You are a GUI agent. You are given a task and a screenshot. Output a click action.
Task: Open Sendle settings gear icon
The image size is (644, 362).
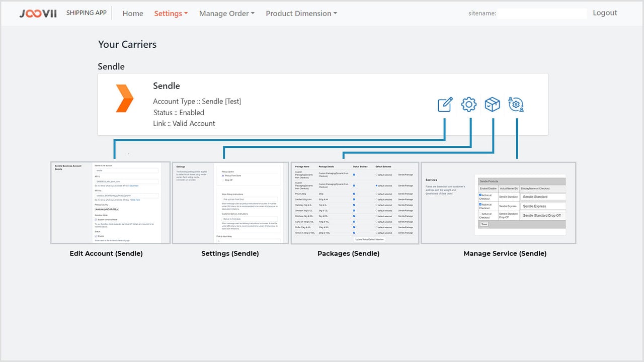pos(468,105)
